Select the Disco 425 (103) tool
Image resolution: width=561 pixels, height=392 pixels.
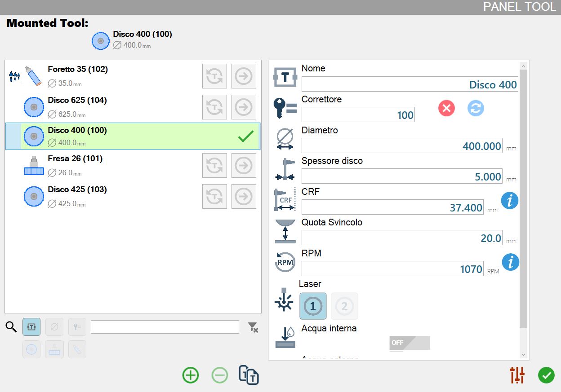(133, 196)
